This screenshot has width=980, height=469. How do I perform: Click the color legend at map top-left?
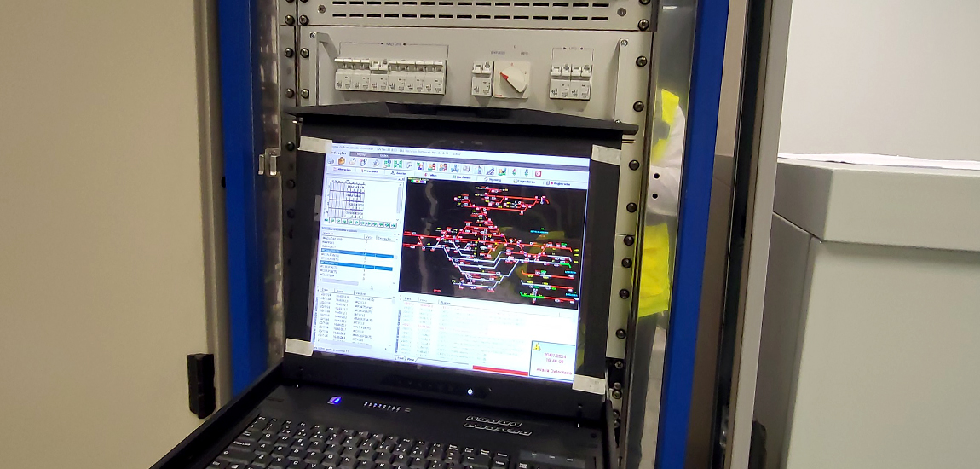coord(418,181)
